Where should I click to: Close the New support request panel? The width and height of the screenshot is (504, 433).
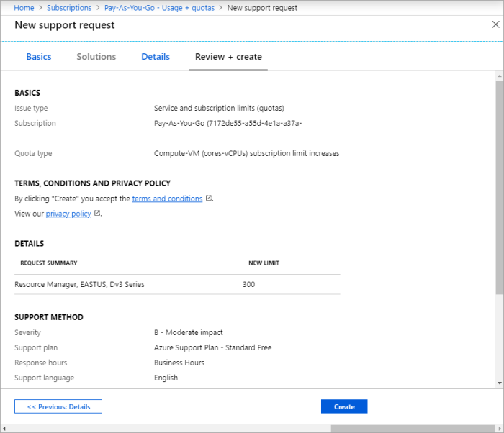click(x=495, y=24)
